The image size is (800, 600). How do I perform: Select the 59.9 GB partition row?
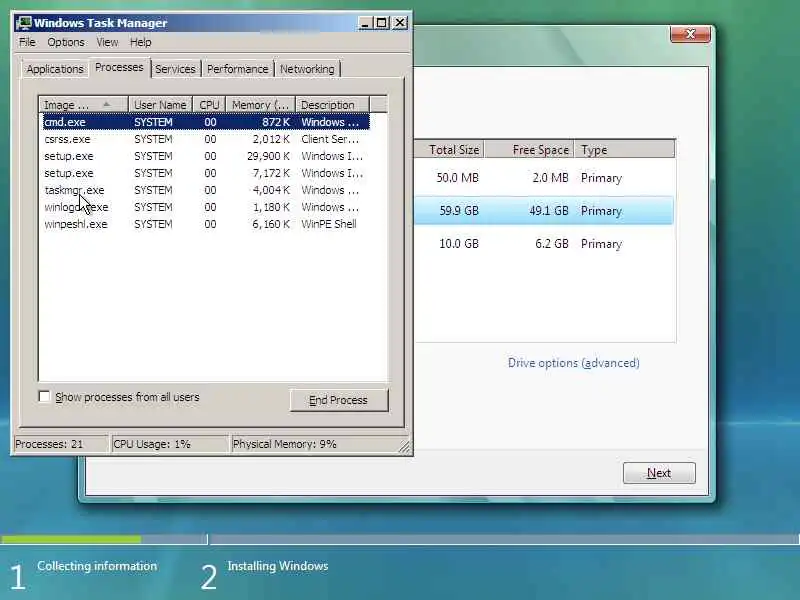tap(544, 210)
